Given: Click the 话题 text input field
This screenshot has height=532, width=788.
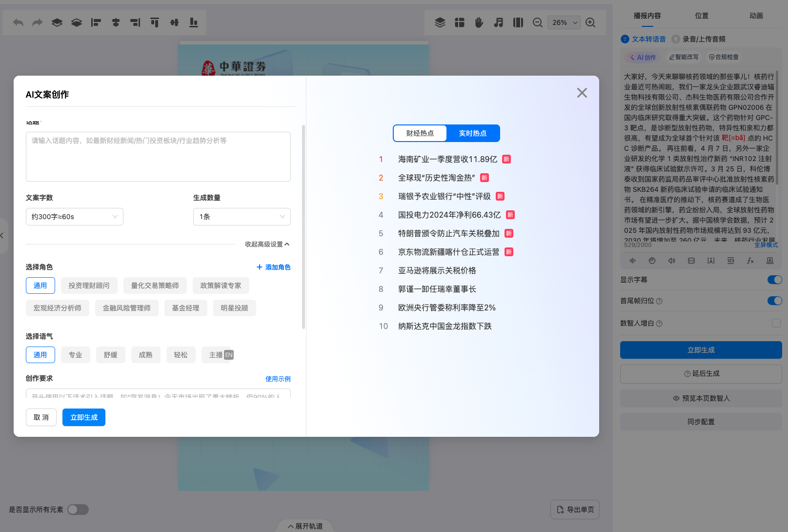Looking at the screenshot, I should tap(158, 157).
